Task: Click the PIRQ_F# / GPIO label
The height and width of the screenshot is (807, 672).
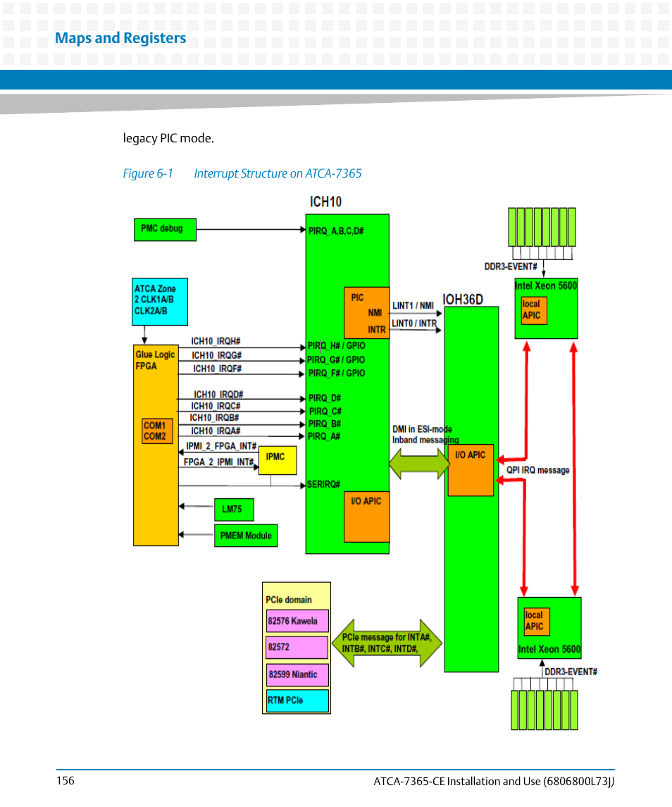Action: pyautogui.click(x=337, y=374)
